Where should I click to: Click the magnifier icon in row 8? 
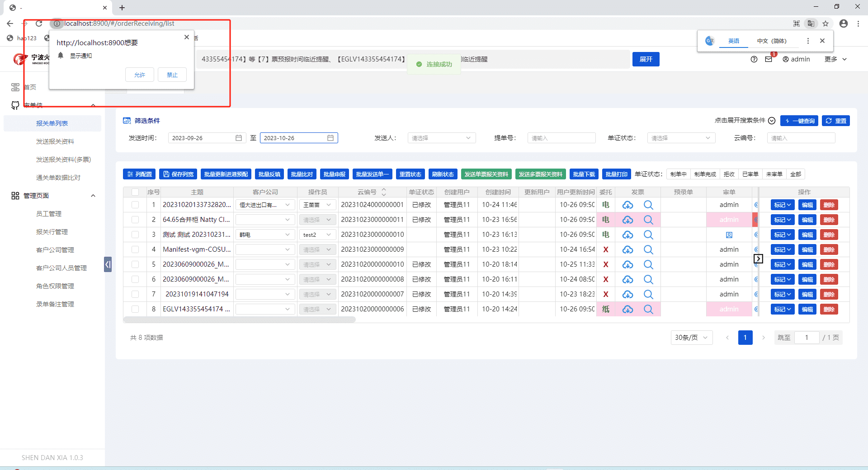tap(648, 309)
